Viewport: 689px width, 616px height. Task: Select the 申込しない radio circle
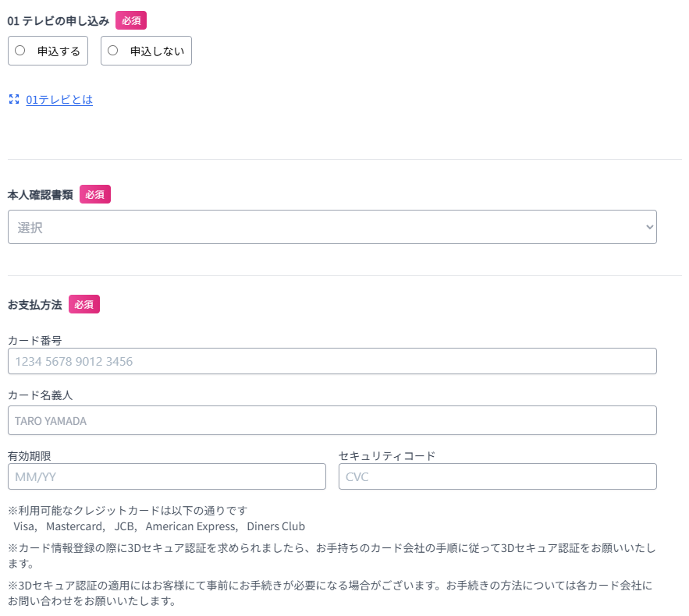[x=113, y=51]
